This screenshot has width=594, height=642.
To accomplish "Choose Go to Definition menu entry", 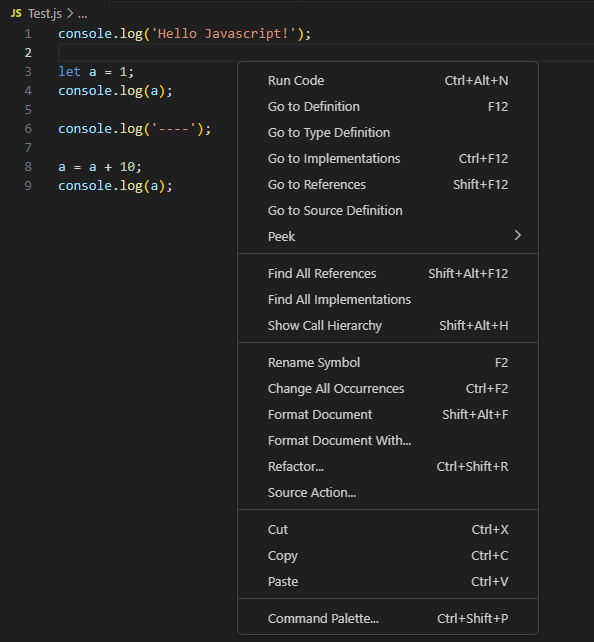I will point(388,106).
